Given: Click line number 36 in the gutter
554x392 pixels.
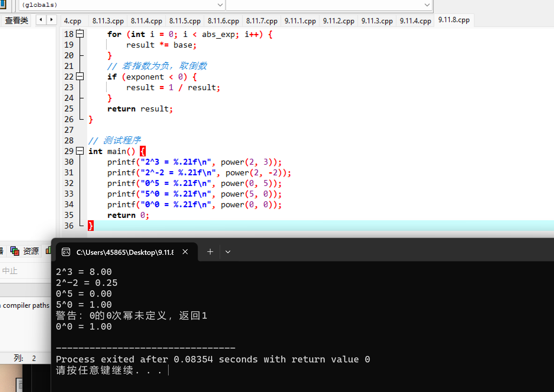Looking at the screenshot, I should [x=69, y=226].
